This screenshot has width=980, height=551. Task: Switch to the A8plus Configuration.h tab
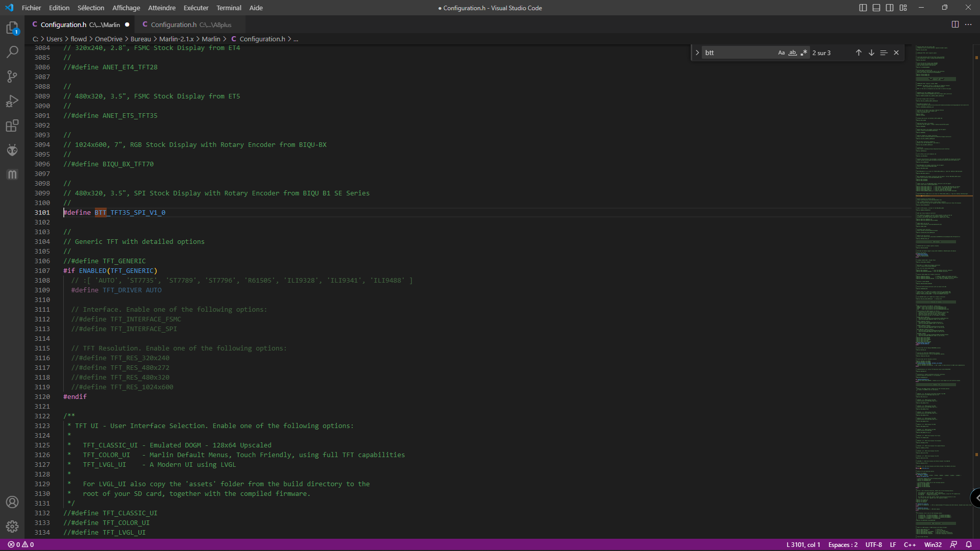(x=187, y=24)
